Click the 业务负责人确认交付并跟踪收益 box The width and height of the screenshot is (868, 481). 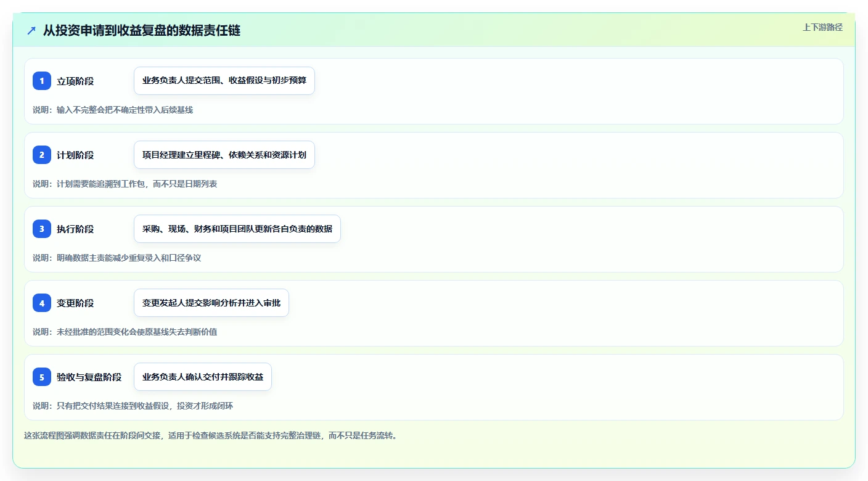[203, 377]
